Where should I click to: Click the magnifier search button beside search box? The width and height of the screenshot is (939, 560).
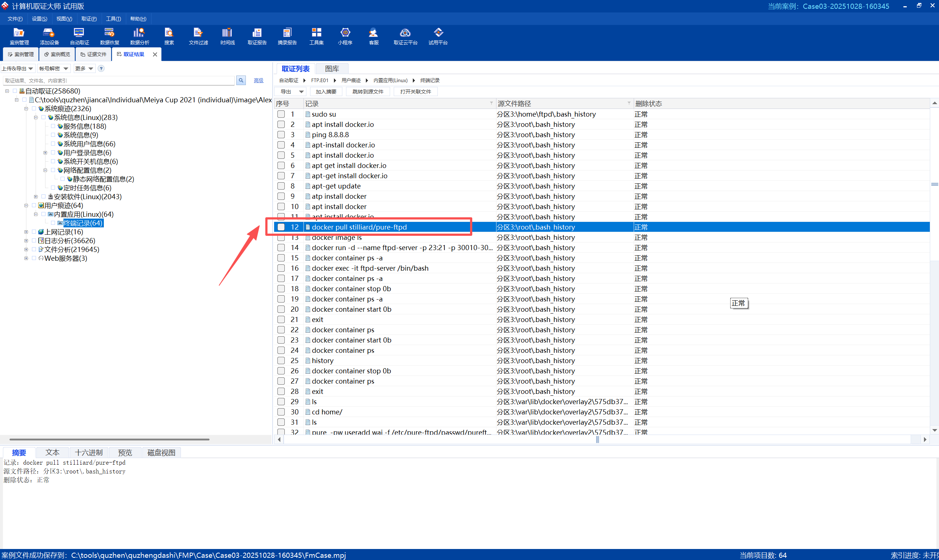[x=241, y=80]
